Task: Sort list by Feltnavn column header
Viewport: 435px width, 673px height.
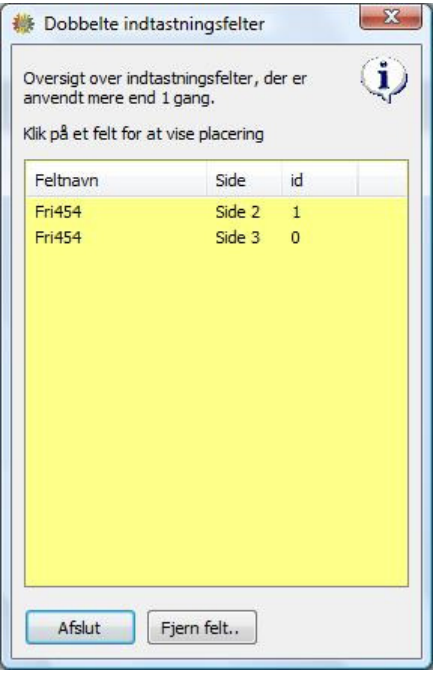Action: tap(116, 180)
